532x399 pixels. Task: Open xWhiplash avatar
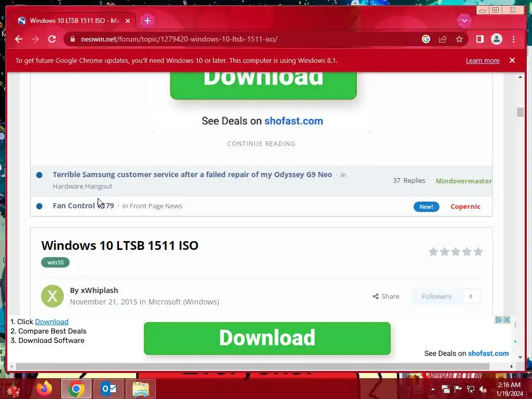(52, 296)
